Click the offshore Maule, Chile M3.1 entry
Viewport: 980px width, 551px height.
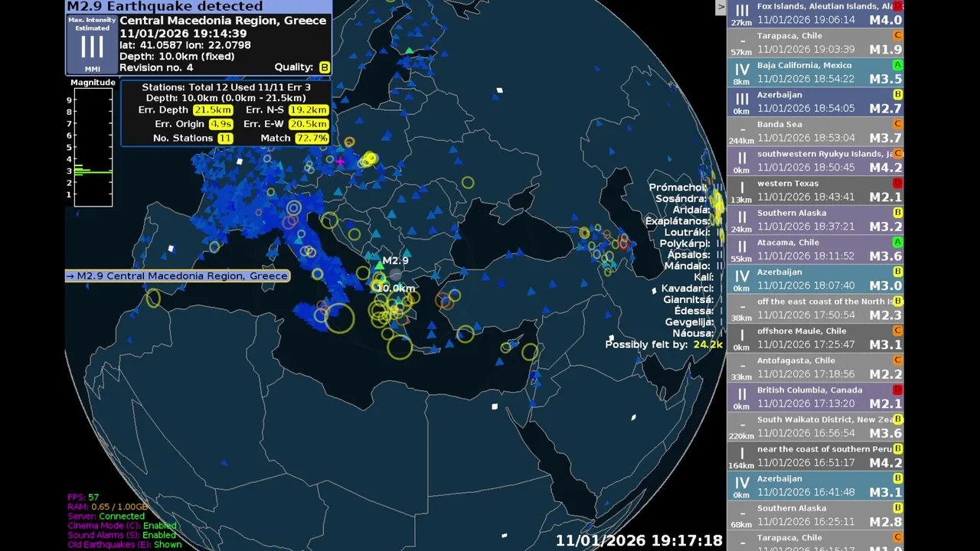point(815,339)
